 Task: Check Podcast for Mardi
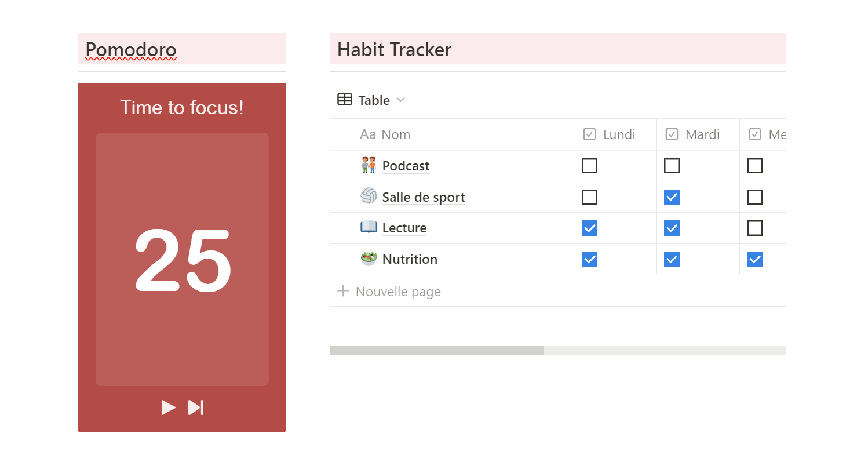pyautogui.click(x=672, y=166)
